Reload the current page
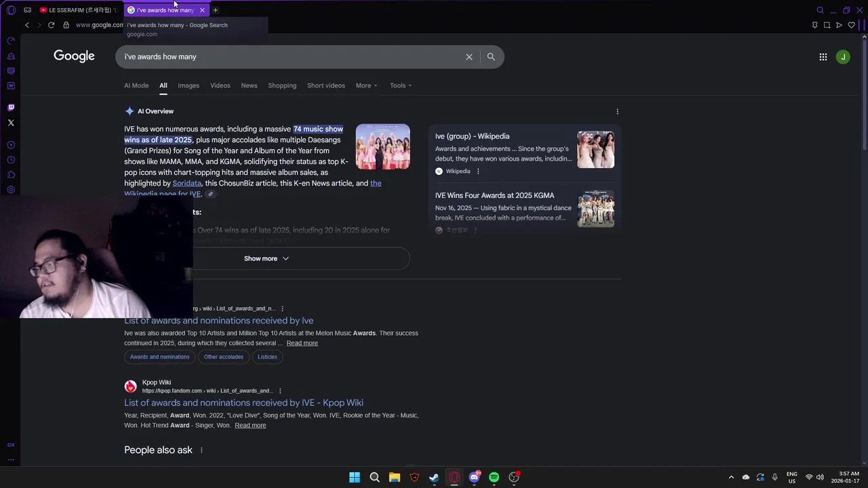868x488 pixels. click(x=51, y=25)
